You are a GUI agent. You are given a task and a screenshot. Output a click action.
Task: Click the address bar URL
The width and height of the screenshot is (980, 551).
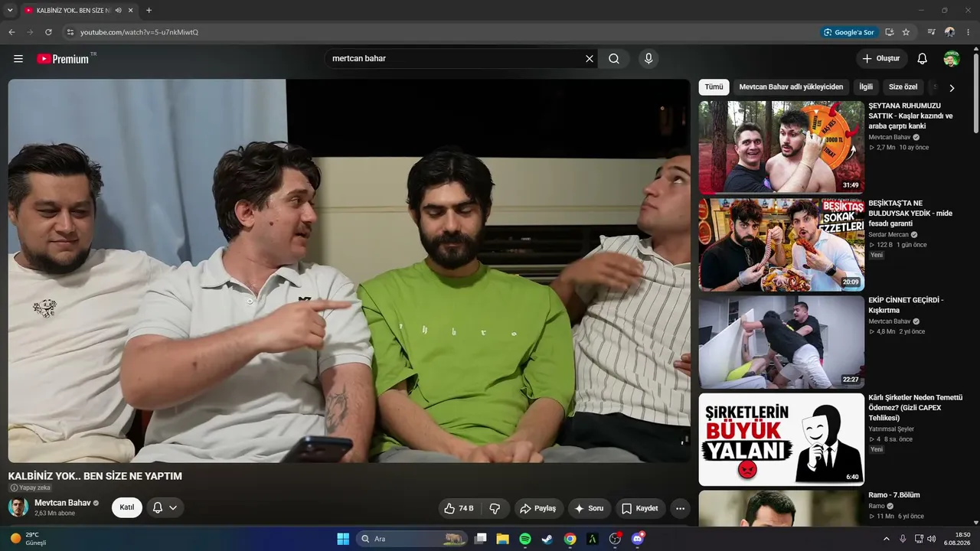(139, 32)
